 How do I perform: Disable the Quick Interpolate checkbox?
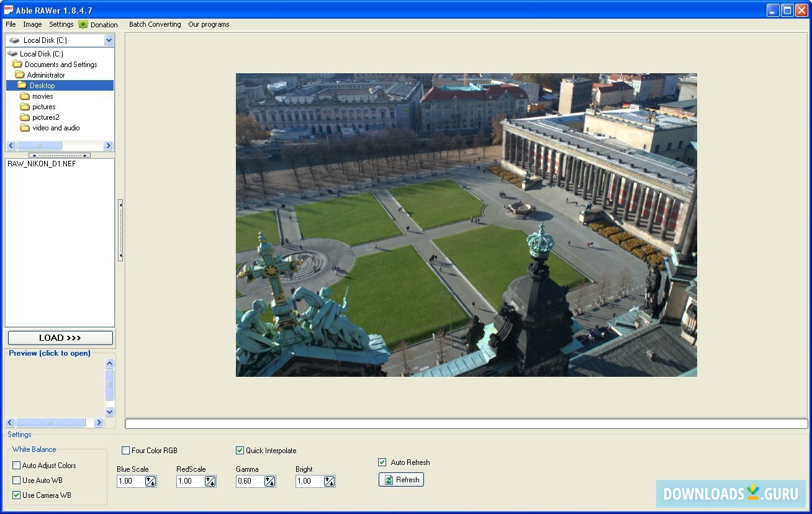point(240,451)
